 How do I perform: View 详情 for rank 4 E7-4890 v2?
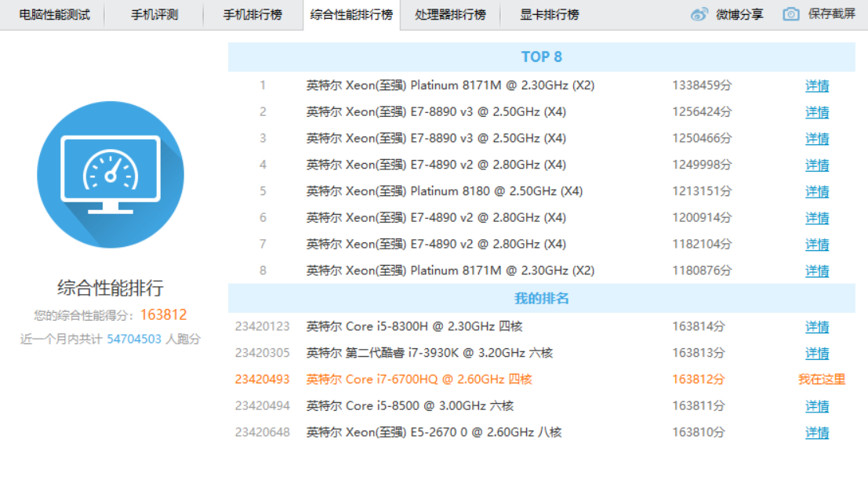point(817,165)
